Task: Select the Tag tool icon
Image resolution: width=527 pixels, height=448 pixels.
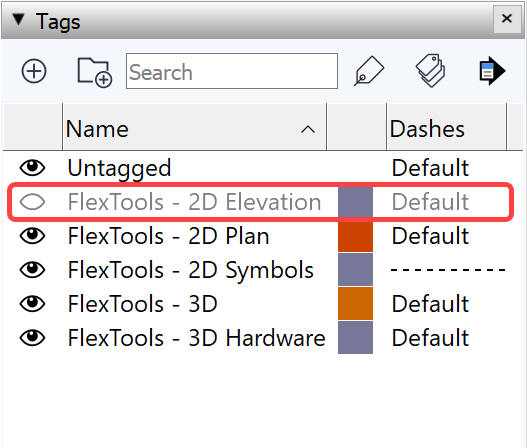Action: coord(369,71)
